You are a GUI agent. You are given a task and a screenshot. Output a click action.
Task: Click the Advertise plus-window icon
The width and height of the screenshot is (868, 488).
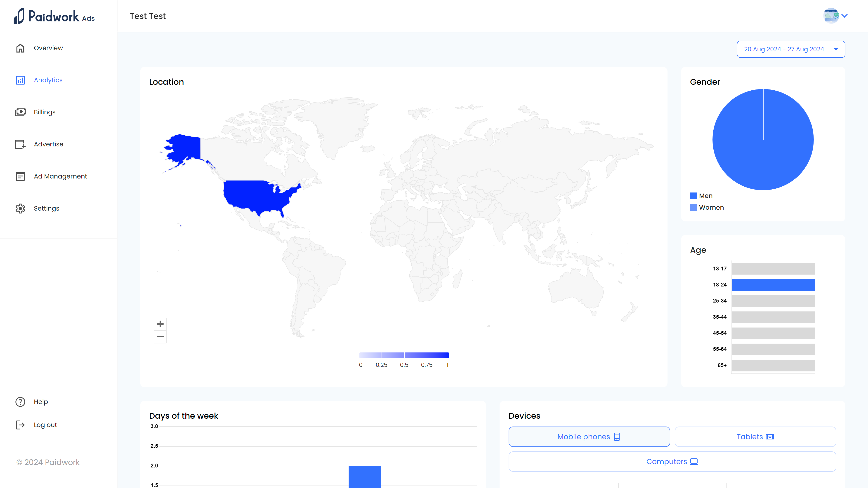(20, 144)
